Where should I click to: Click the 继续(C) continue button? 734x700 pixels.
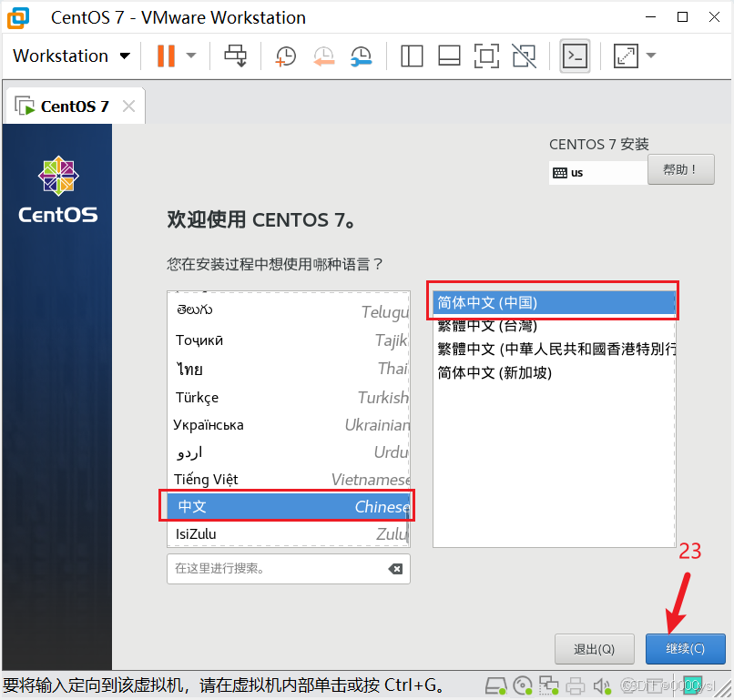pos(686,648)
